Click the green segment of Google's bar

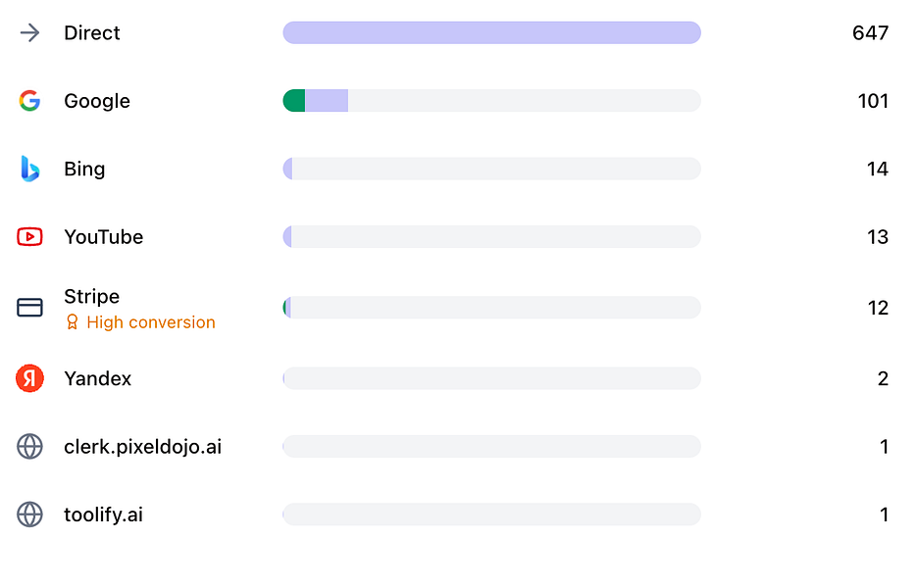pyautogui.click(x=294, y=101)
